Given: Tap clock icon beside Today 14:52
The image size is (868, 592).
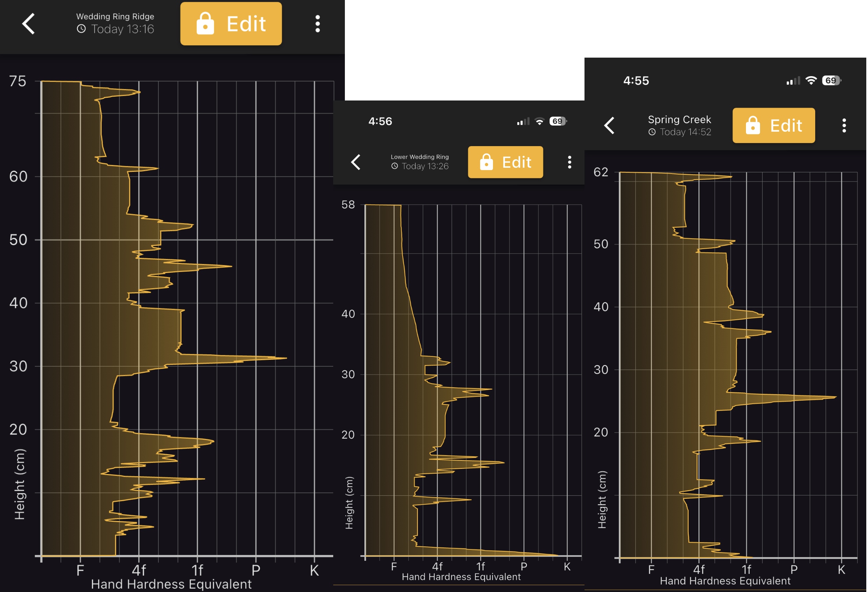Looking at the screenshot, I should 652,132.
